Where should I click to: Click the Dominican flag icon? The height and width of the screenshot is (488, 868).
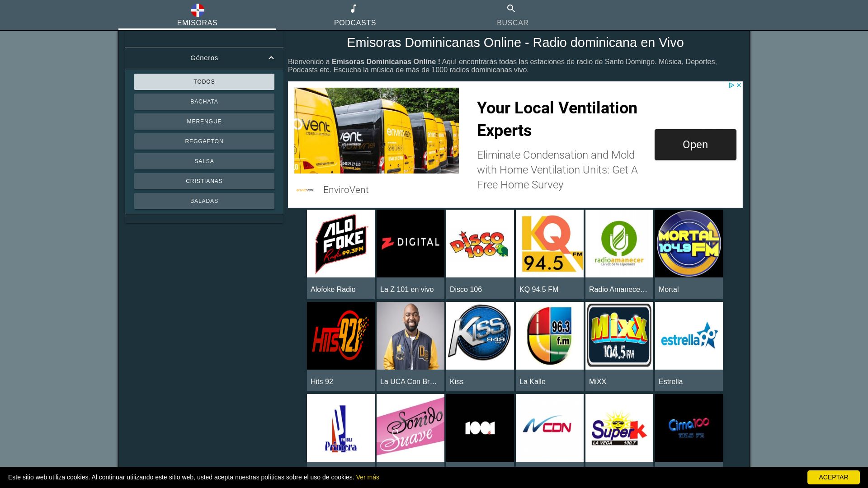[x=198, y=10]
